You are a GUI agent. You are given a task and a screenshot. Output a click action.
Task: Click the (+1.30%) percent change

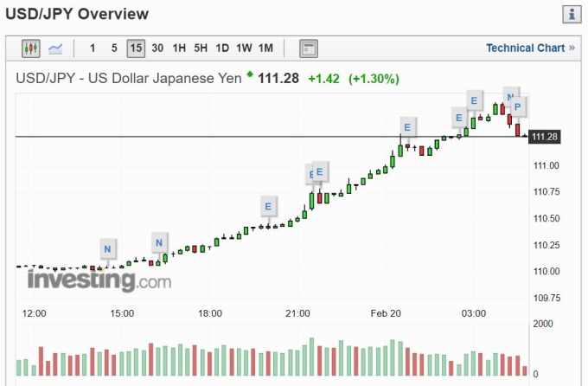click(x=374, y=79)
